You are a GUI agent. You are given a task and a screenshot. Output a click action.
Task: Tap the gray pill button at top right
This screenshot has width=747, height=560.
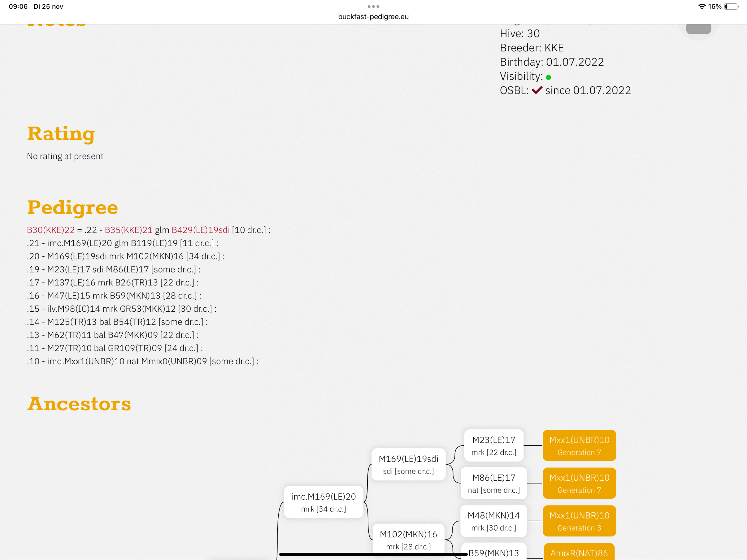(699, 28)
